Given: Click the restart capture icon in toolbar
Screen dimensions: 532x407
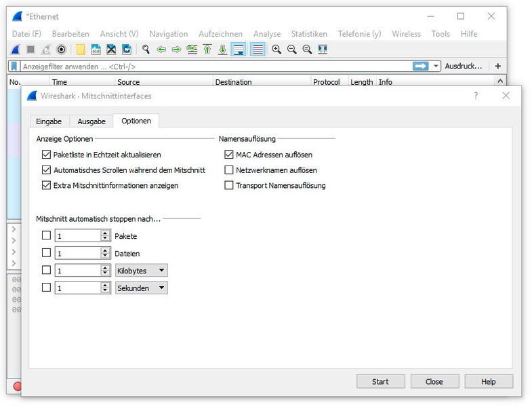Looking at the screenshot, I should click(46, 50).
